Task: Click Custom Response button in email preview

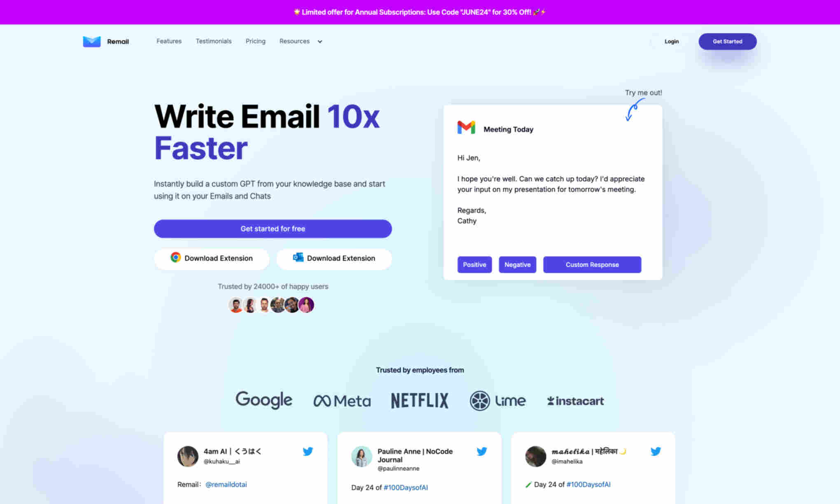Action: click(x=592, y=264)
